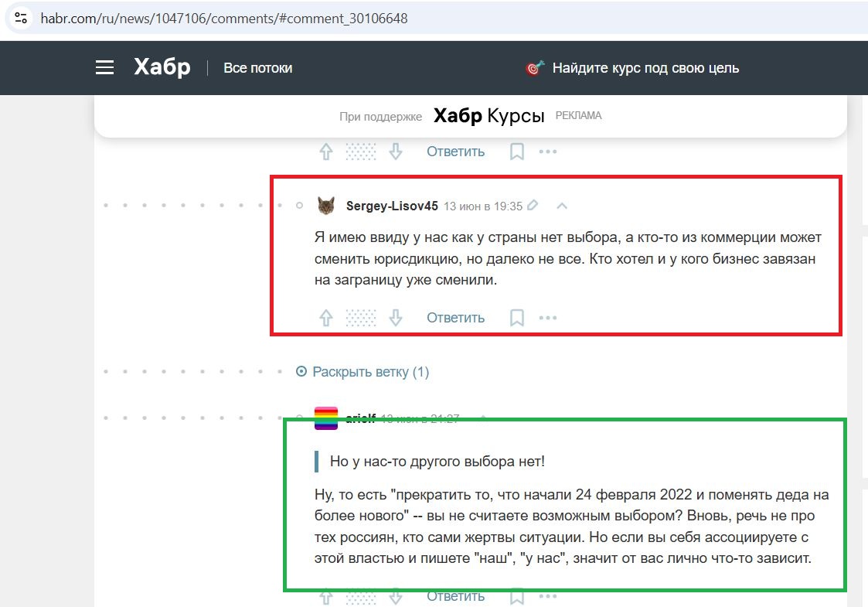Downvote the comment above Sergey-Lisov45's
The width and height of the screenshot is (868, 607).
point(395,152)
